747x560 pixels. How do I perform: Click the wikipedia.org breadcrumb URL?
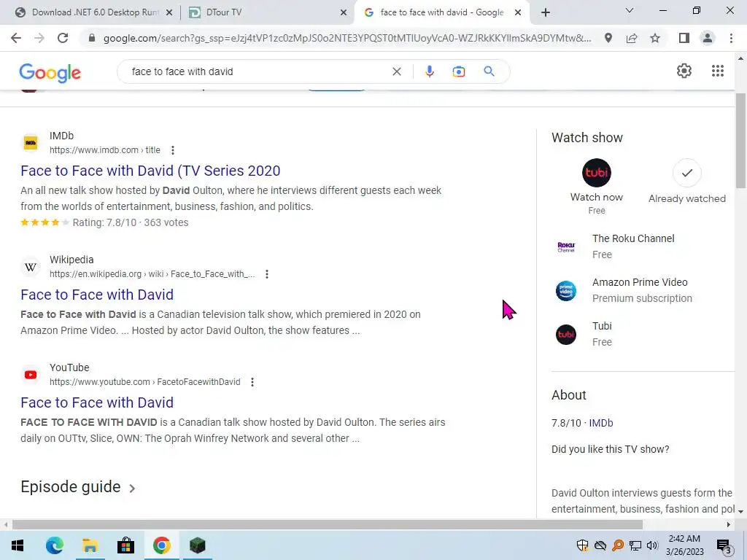coord(152,274)
